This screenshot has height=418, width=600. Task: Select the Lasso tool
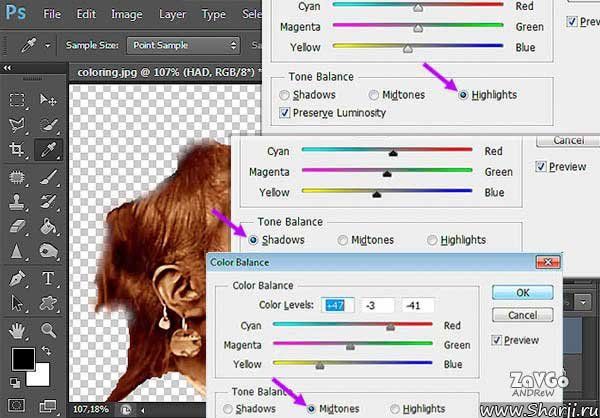pos(17,125)
